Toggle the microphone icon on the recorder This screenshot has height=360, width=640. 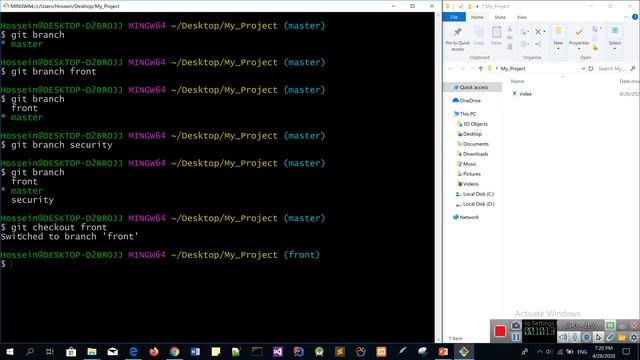pos(575,337)
